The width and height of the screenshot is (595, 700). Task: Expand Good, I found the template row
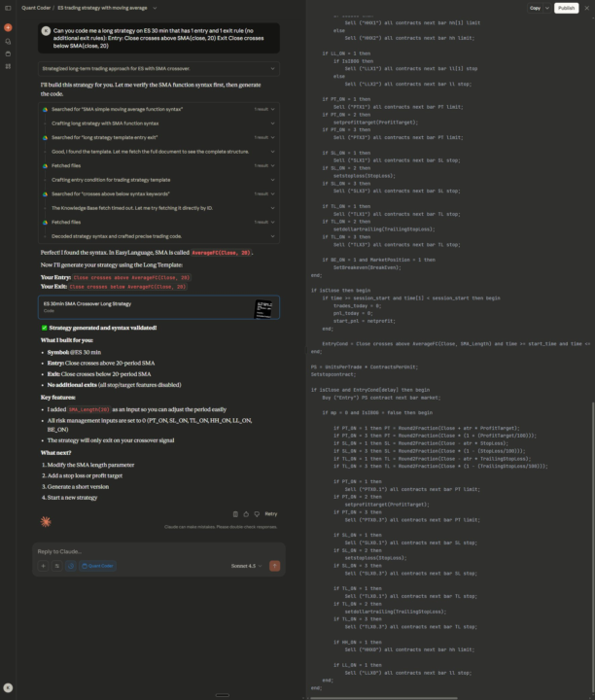[x=158, y=152]
